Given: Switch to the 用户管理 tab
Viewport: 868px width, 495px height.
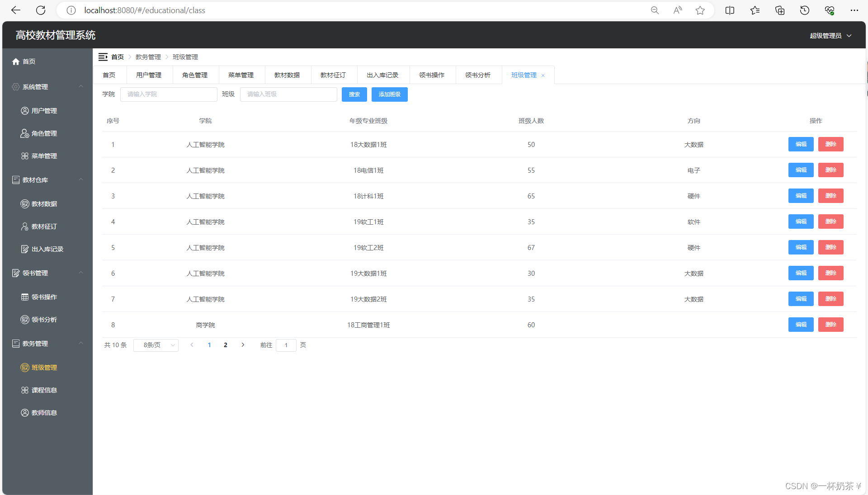Looking at the screenshot, I should tap(149, 75).
